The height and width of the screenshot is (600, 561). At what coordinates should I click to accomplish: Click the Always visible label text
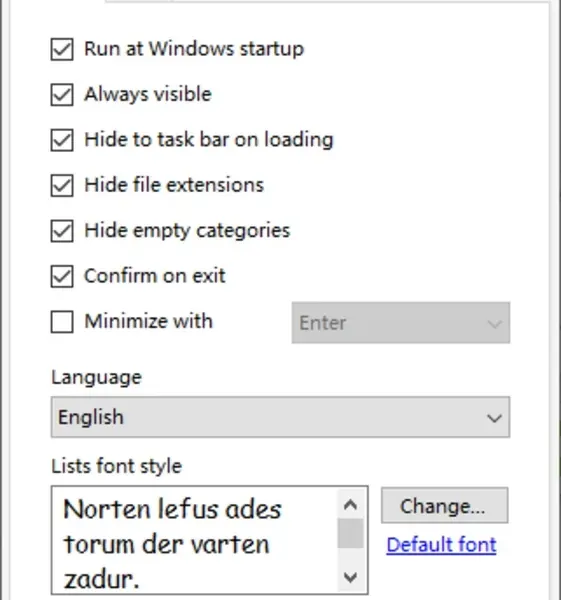148,94
